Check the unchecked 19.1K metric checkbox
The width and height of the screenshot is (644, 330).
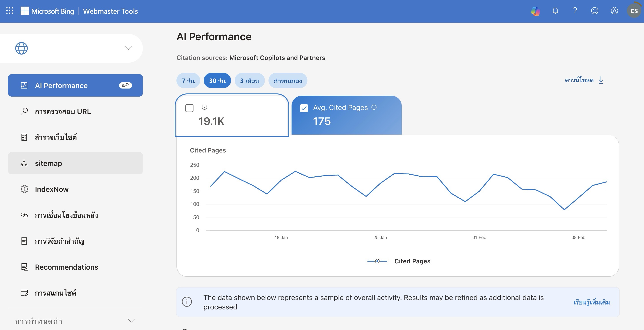[189, 108]
